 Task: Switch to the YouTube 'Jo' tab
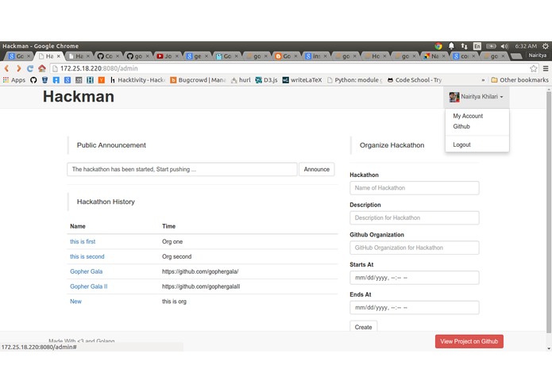[x=167, y=56]
